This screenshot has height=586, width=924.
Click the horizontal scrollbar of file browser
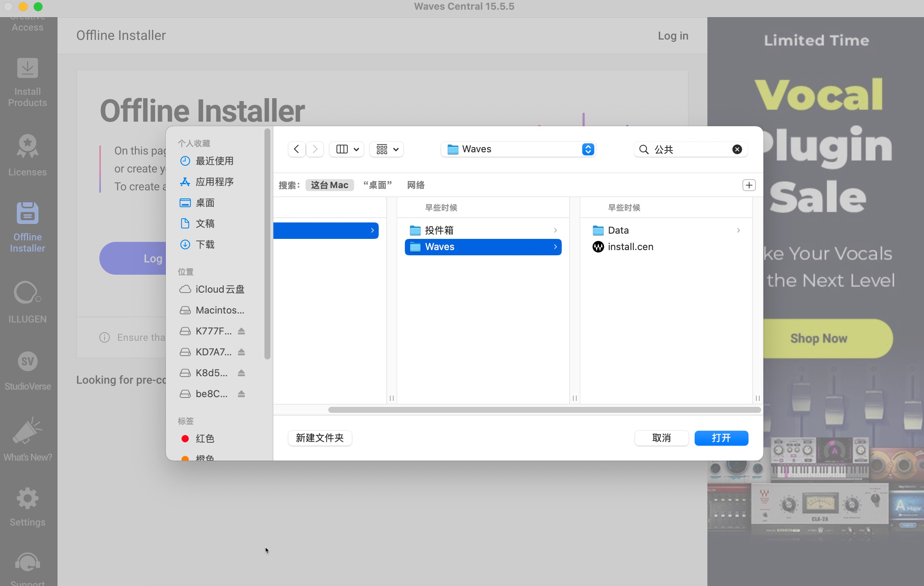[x=544, y=409]
